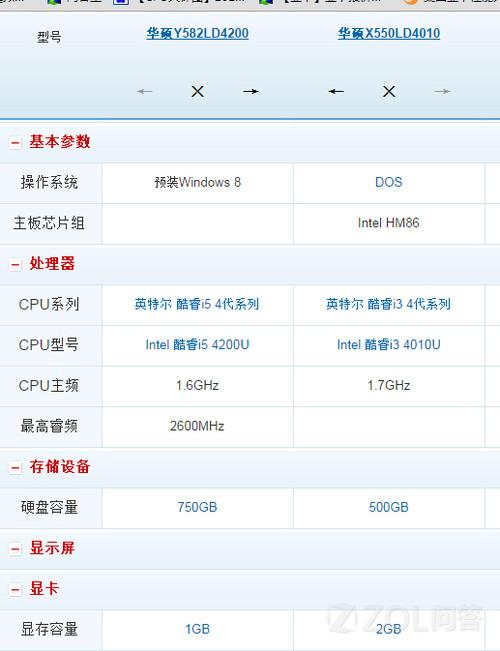The height and width of the screenshot is (651, 500).
Task: Click the DOS operating system link
Action: [389, 182]
